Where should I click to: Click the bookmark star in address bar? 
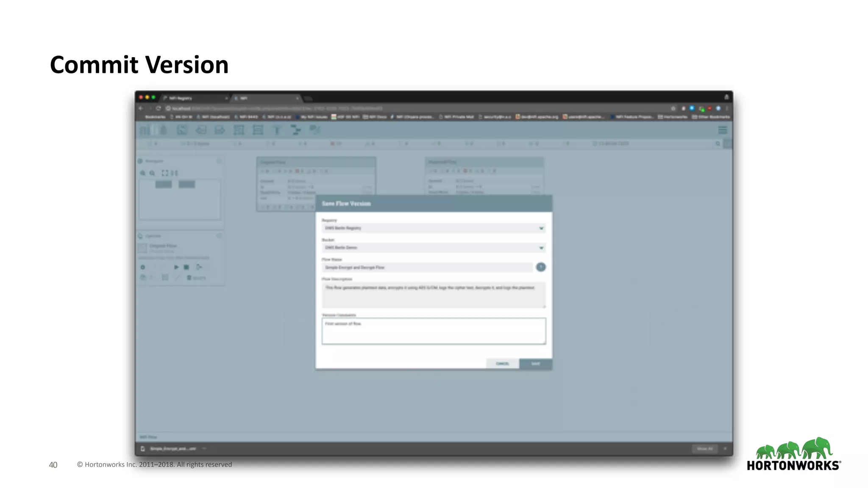point(673,108)
